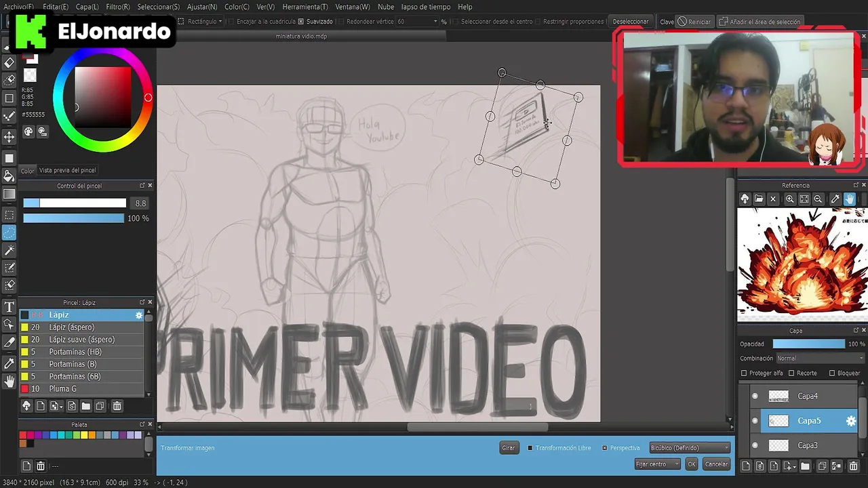Open the Fijar centro dropdown
This screenshot has width=868, height=488.
pyautogui.click(x=657, y=464)
